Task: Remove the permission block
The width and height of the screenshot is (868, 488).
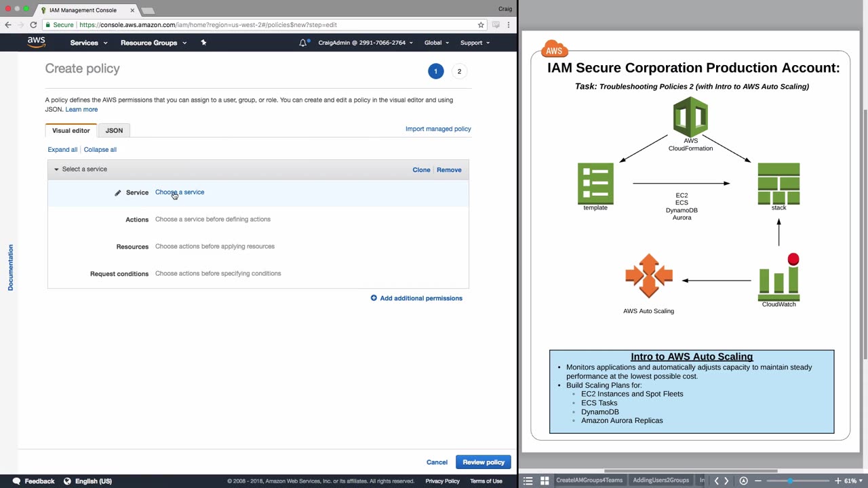Action: (x=449, y=170)
